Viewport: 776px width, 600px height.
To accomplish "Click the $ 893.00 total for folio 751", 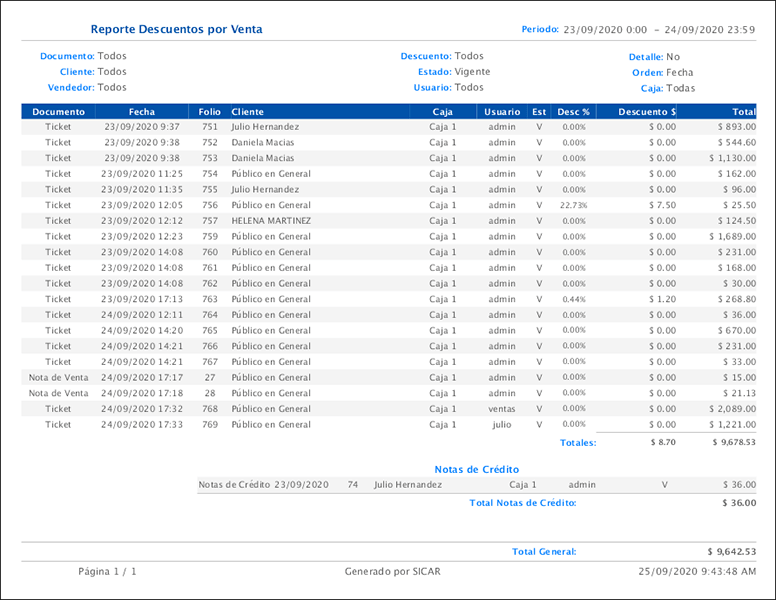I will pyautogui.click(x=737, y=127).
